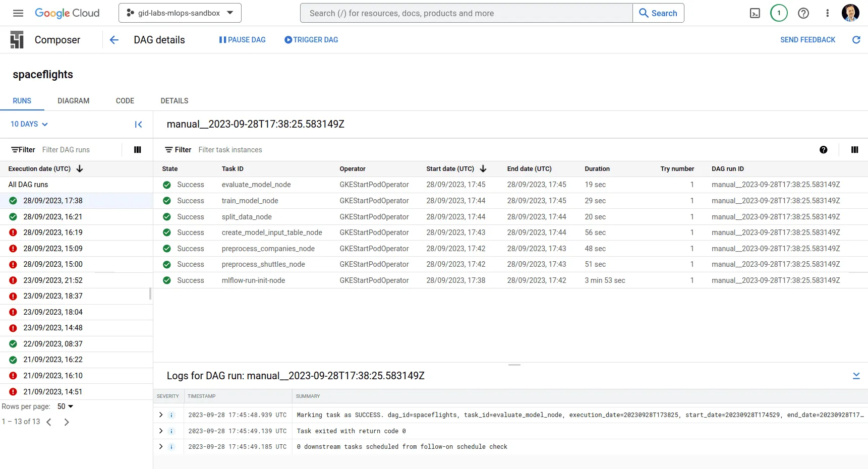Open column display options for task instances
This screenshot has width=868, height=469.
pyautogui.click(x=854, y=150)
